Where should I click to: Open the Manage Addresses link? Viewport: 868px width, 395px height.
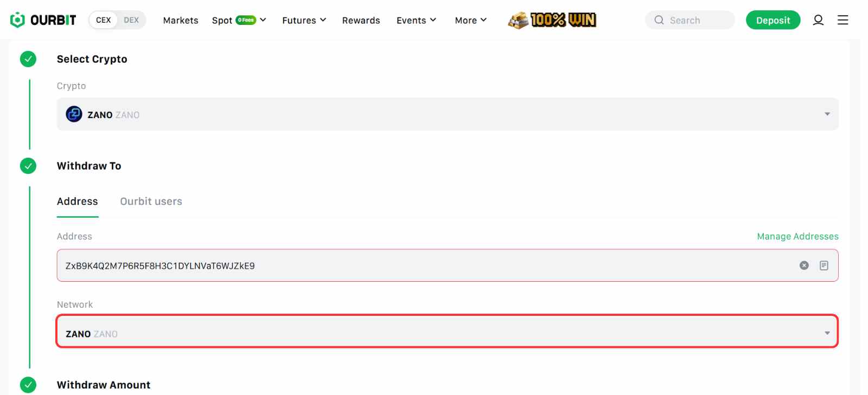tap(797, 236)
